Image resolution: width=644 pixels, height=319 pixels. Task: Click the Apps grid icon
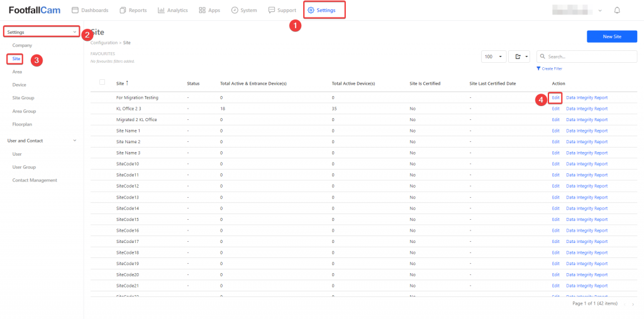click(202, 10)
